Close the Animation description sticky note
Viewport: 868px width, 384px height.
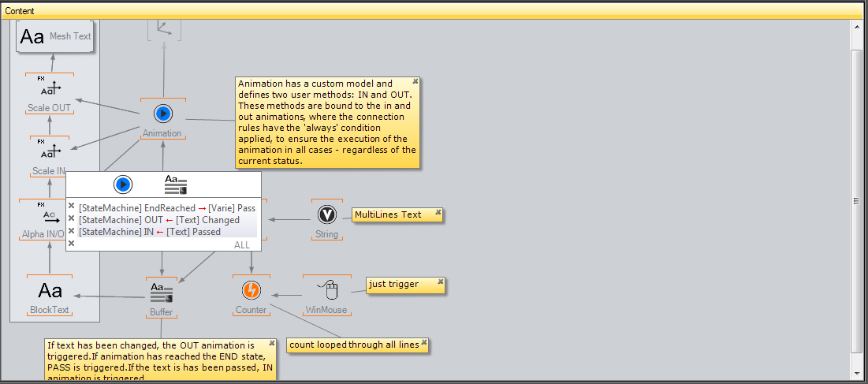tap(415, 81)
